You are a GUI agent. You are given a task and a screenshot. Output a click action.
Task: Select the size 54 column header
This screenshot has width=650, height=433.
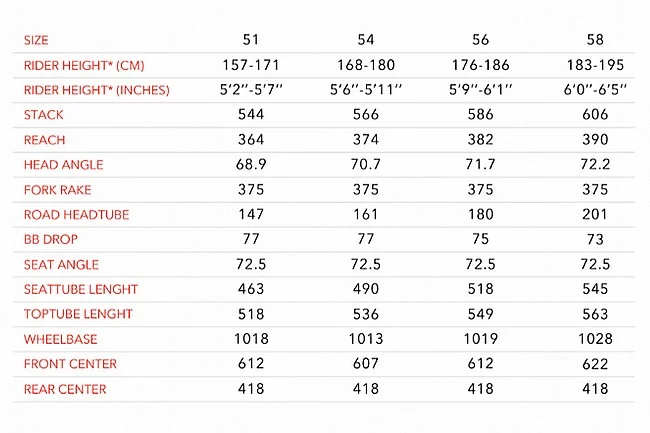[365, 40]
